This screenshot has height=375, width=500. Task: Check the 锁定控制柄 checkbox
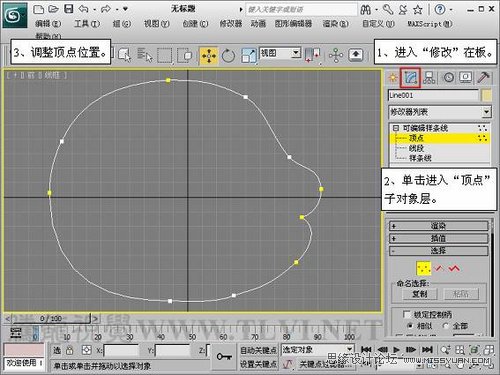[406, 314]
